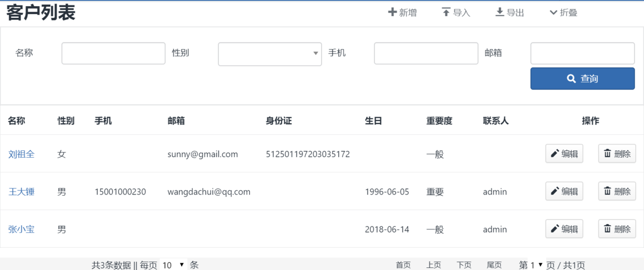Open the per-page count dropdown showing 10
This screenshot has height=270, width=644.
click(x=173, y=265)
